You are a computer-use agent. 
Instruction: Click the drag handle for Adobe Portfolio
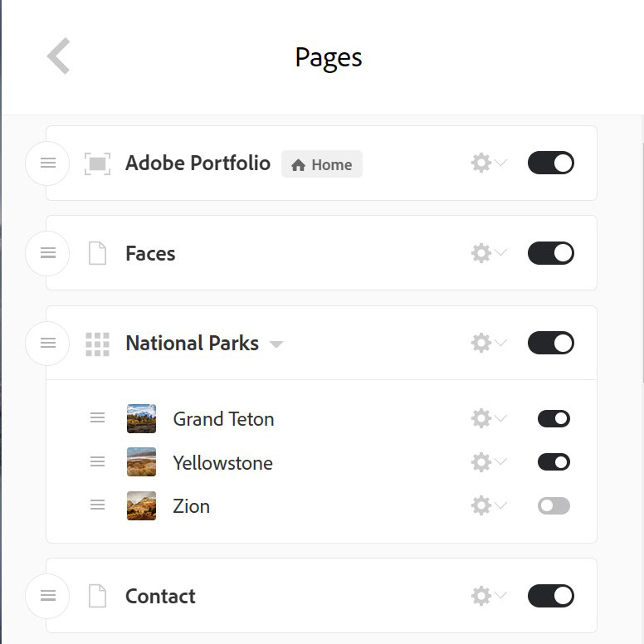click(x=47, y=163)
